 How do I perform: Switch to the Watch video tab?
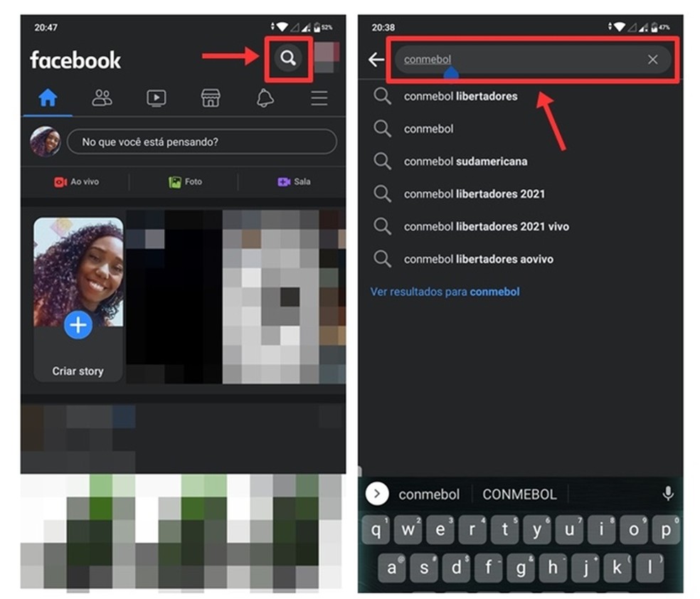[157, 97]
